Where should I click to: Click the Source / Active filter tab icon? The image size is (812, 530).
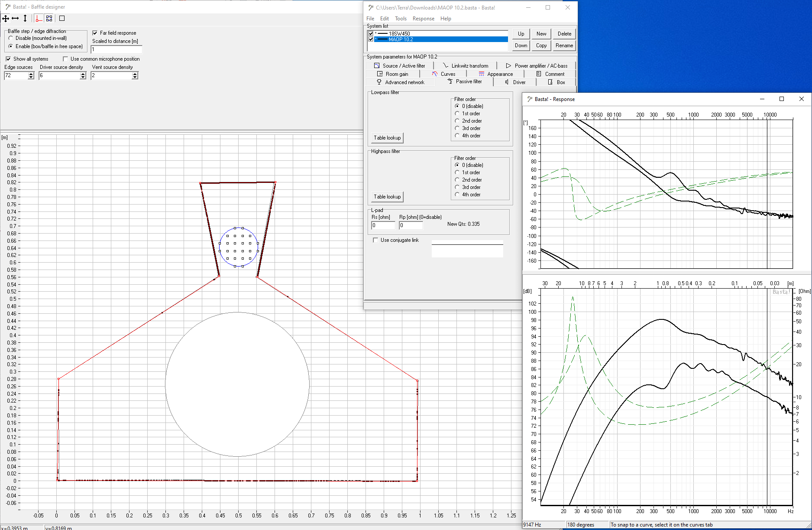pos(377,66)
